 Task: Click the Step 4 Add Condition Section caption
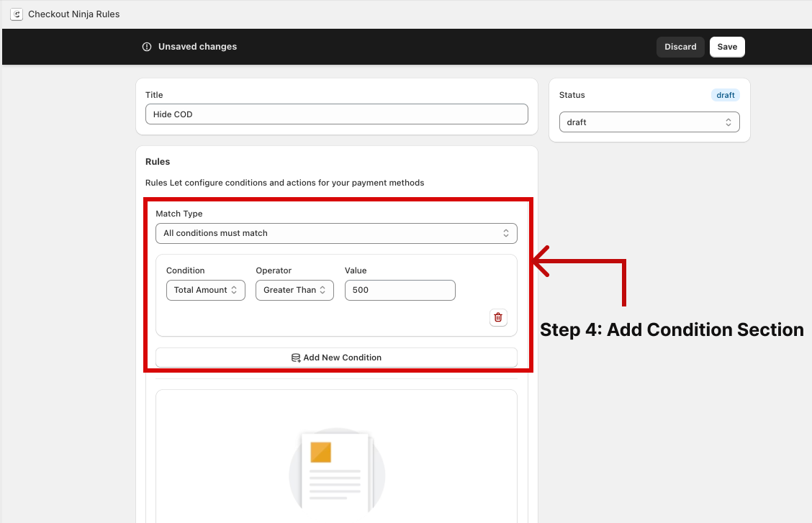tap(671, 329)
